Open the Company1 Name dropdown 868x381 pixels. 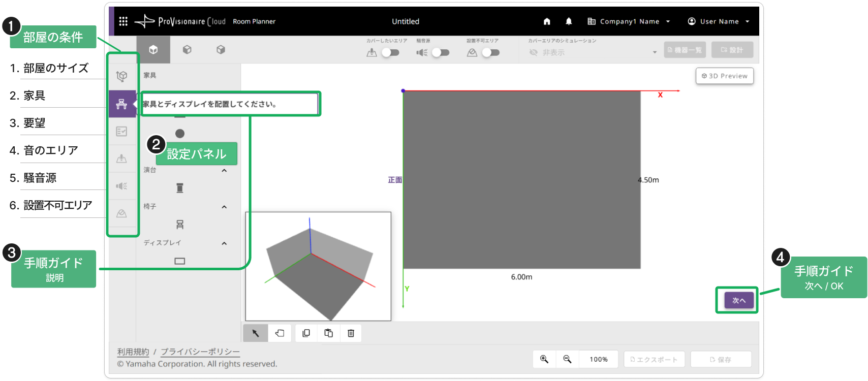[629, 21]
